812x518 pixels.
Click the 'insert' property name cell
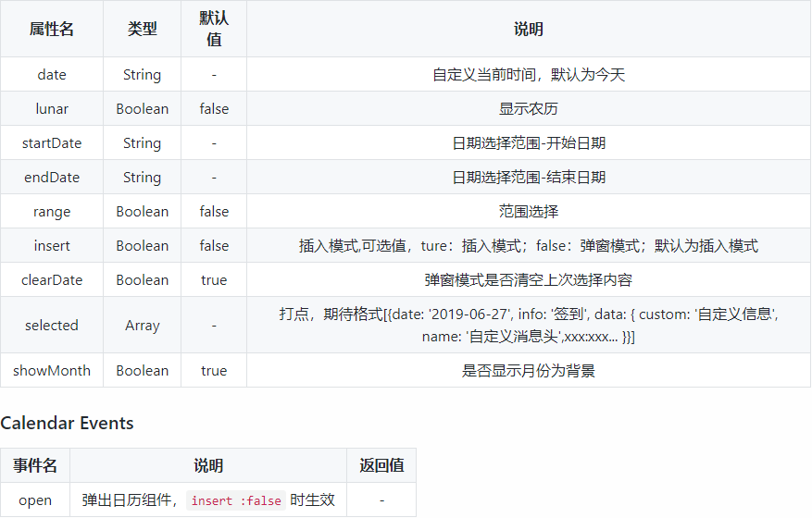[52, 245]
